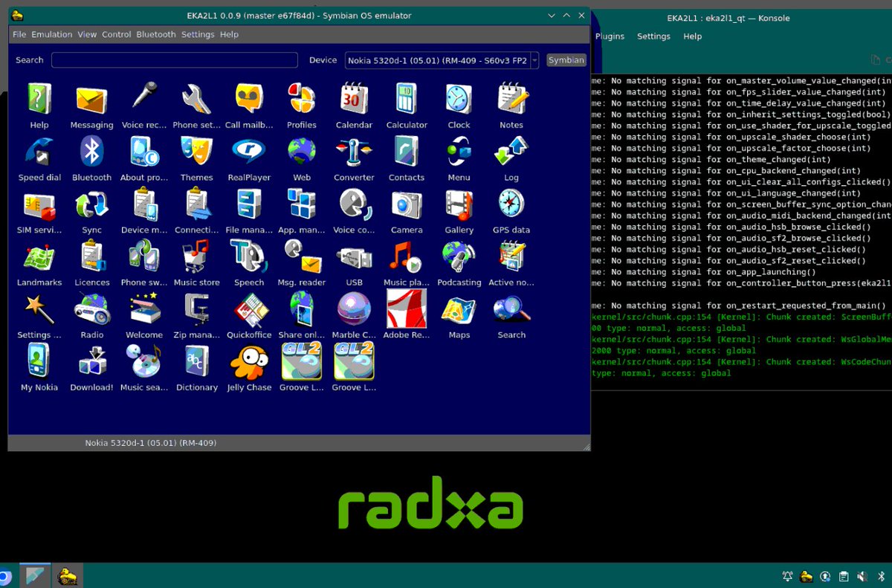Image resolution: width=892 pixels, height=588 pixels.
Task: Launch the Camera app
Action: [x=407, y=204]
